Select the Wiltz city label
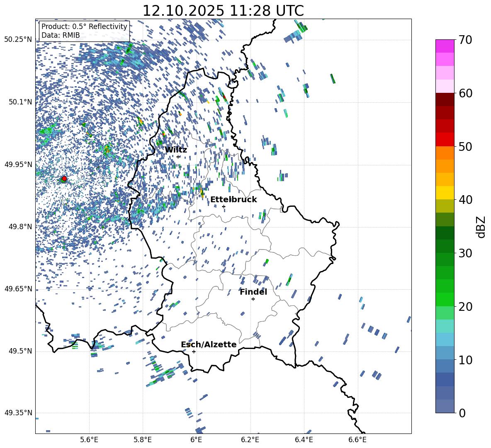This screenshot has height=448, width=491. point(176,150)
